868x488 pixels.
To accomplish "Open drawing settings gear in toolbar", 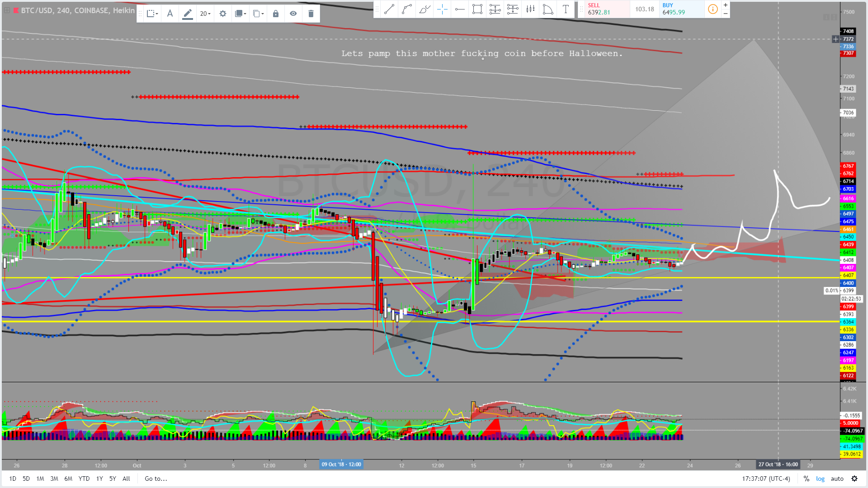I will 222,14.
